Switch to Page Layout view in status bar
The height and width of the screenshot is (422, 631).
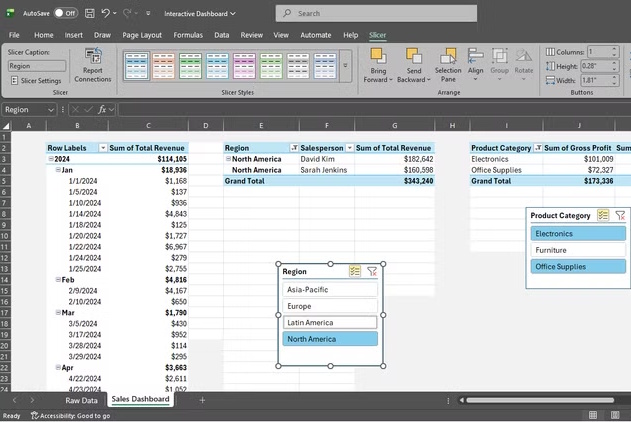click(x=615, y=415)
